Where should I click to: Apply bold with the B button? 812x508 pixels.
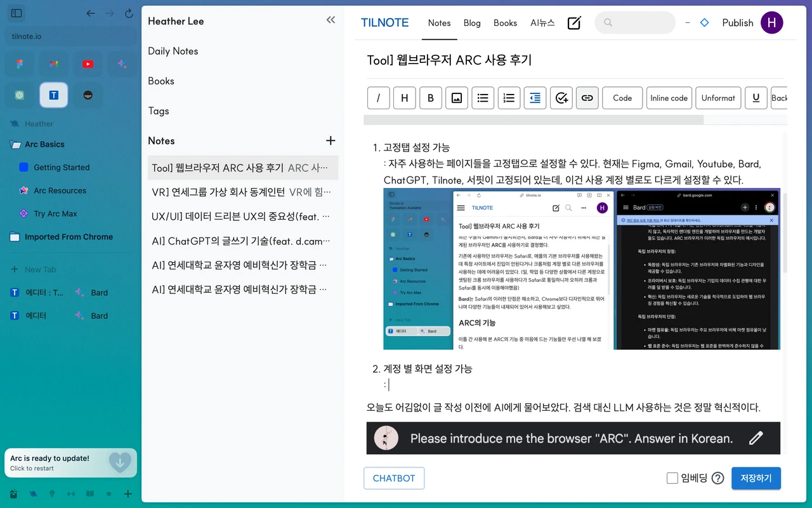click(431, 98)
